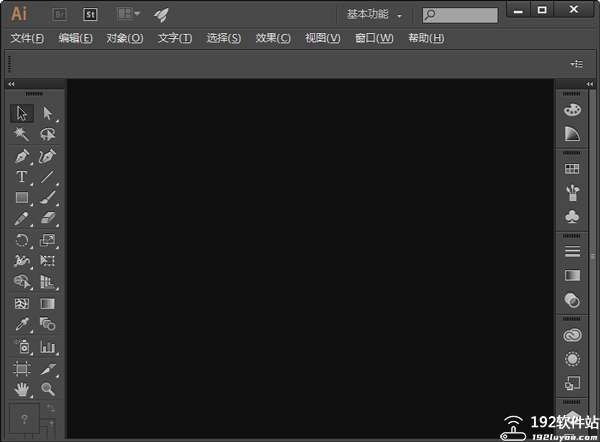Pick the Line Segment tool
Viewport: 600px width, 442px height.
coord(47,177)
